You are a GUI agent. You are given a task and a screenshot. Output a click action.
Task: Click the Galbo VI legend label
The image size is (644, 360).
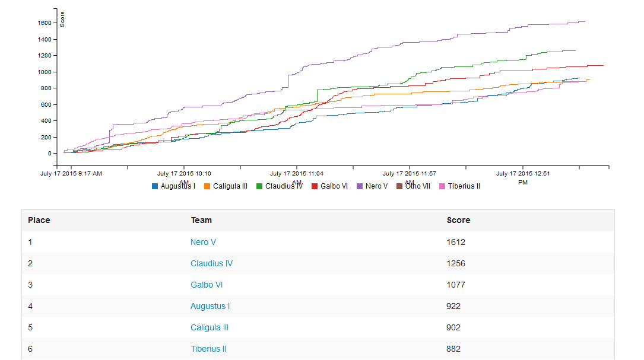(x=334, y=186)
